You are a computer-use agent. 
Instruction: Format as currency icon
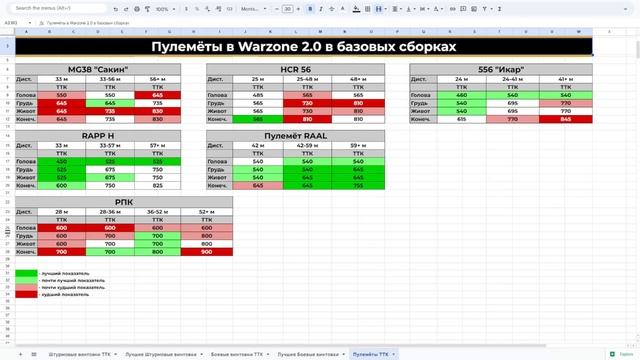click(x=187, y=9)
